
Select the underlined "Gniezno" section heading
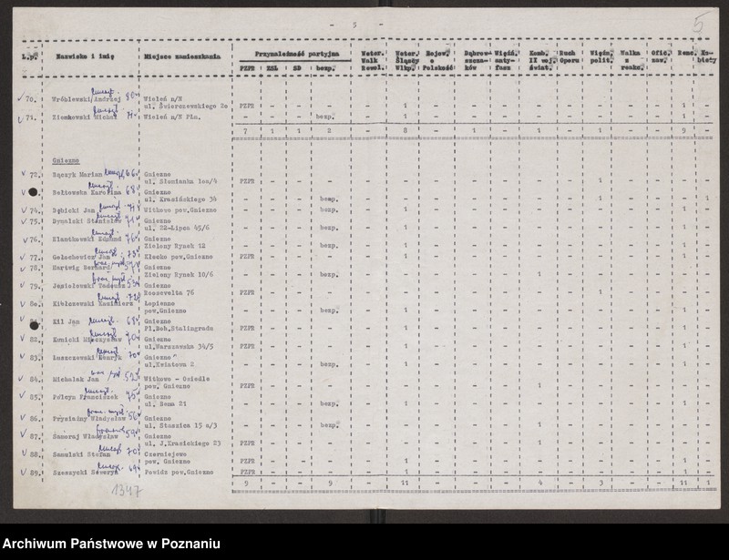(66, 158)
